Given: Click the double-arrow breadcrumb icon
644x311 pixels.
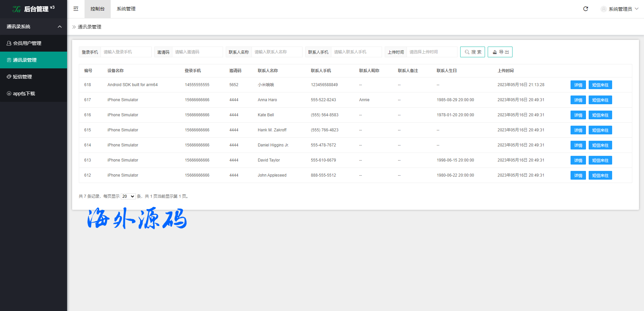Looking at the screenshot, I should tap(74, 27).
